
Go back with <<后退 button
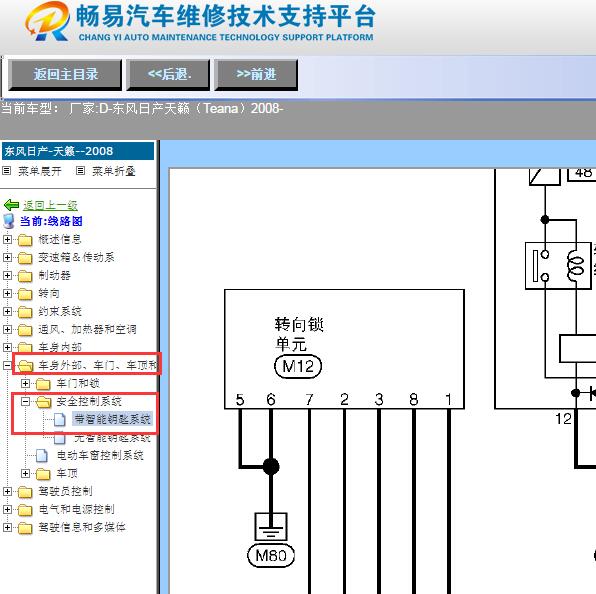click(168, 74)
